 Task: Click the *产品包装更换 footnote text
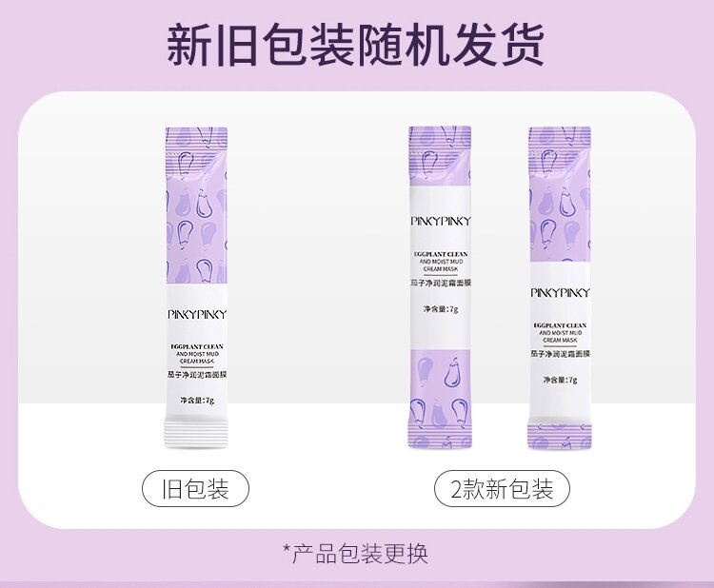click(356, 554)
